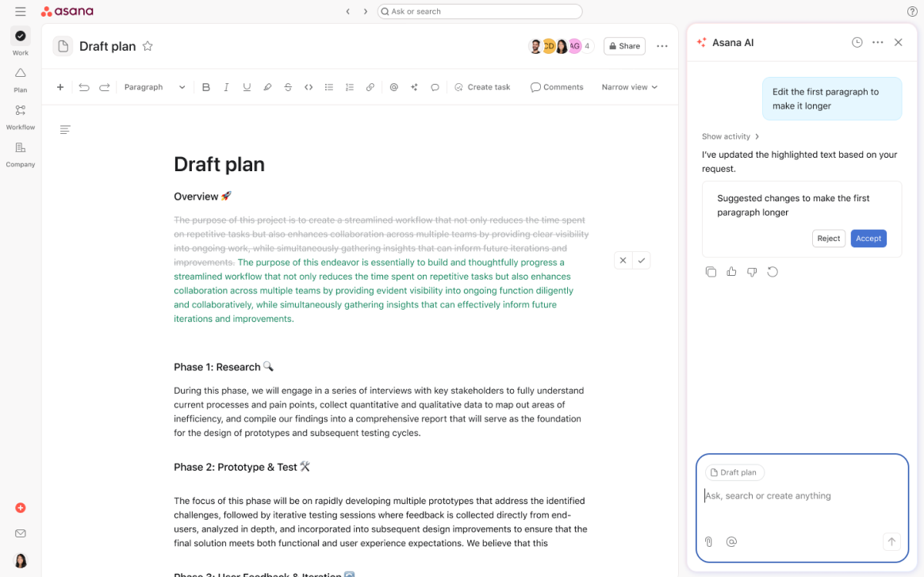
Task: Toggle underline formatting
Action: (247, 87)
